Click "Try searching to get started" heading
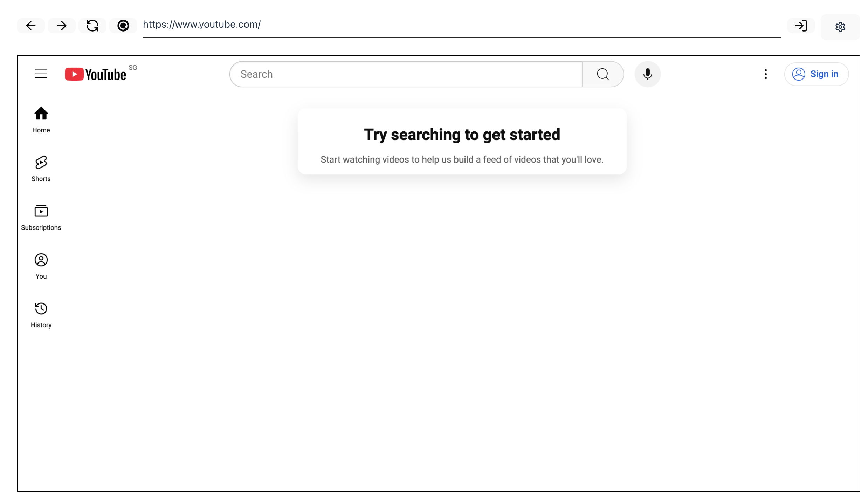The height and width of the screenshot is (499, 868). 462,135
